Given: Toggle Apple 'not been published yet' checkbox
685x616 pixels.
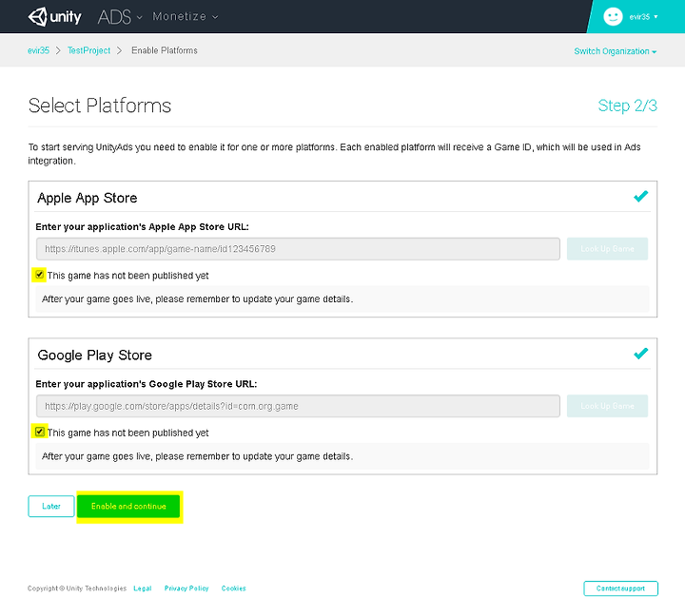Looking at the screenshot, I should tap(39, 275).
